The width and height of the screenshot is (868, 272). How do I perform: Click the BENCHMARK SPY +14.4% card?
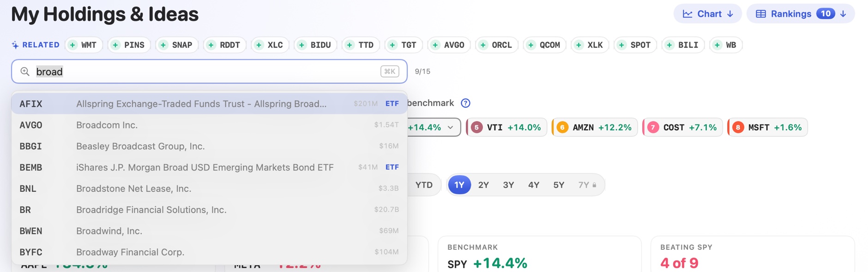point(539,254)
